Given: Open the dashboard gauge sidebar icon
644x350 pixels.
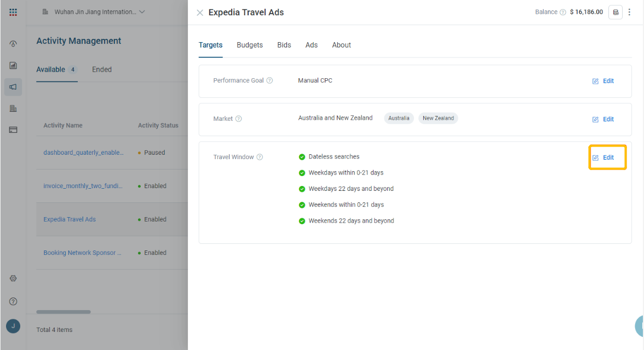Looking at the screenshot, I should [13, 44].
